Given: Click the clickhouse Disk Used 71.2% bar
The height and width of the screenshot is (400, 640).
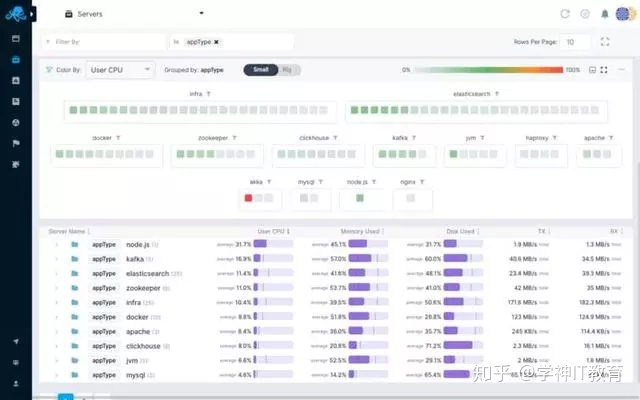Looking at the screenshot, I should point(463,346).
